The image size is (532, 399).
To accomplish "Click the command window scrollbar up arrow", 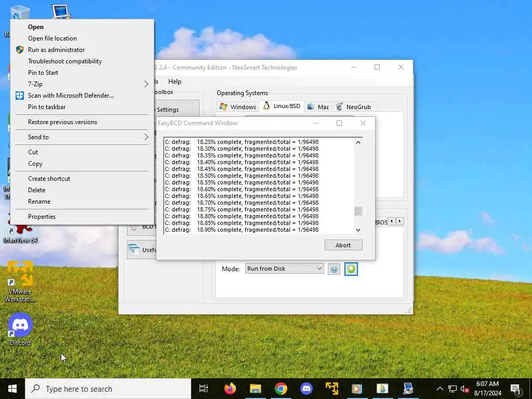I will coord(358,142).
